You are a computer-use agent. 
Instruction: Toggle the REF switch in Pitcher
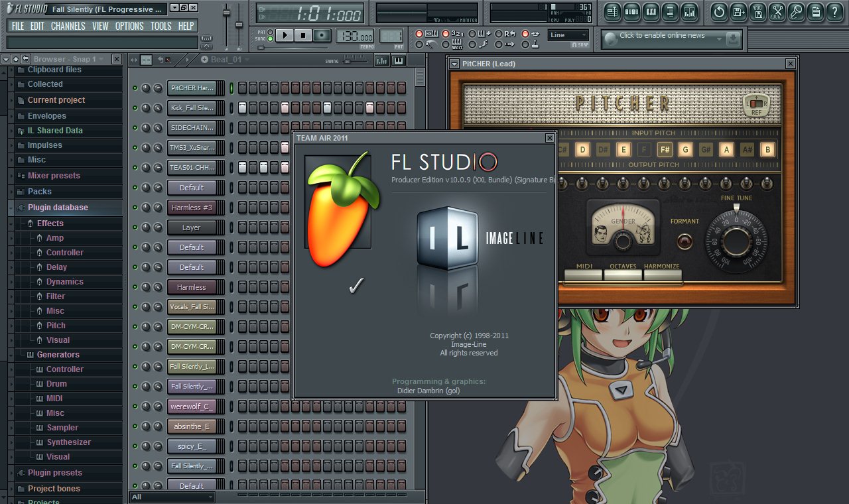[757, 104]
